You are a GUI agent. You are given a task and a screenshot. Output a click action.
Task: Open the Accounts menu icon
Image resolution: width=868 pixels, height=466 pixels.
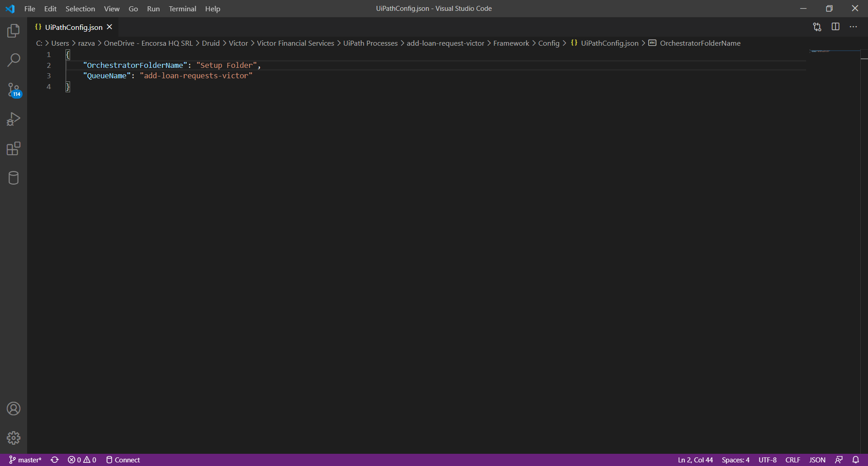tap(14, 409)
